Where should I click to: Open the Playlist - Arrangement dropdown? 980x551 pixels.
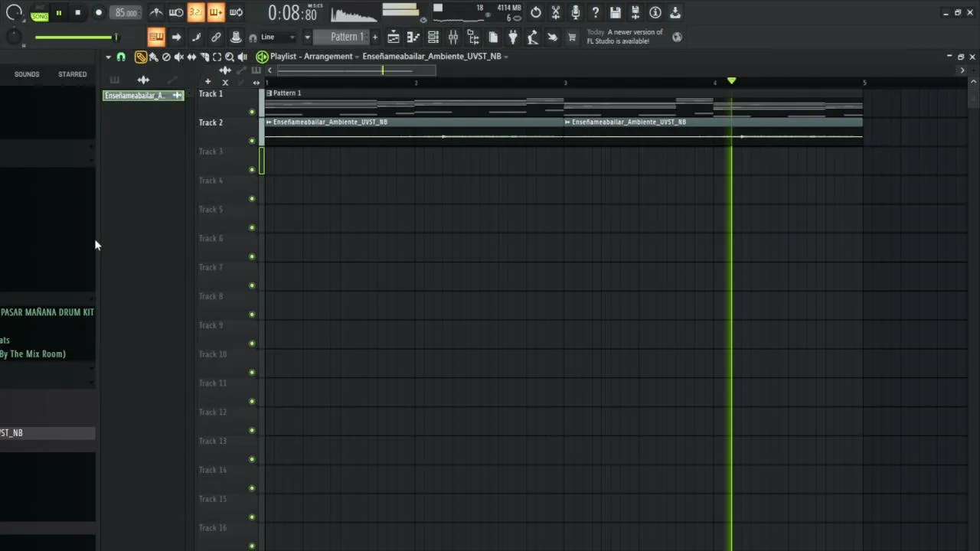point(314,57)
